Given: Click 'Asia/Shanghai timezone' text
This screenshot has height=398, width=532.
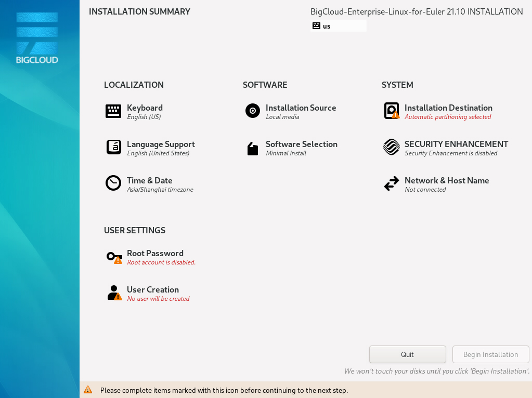Looking at the screenshot, I should [160, 190].
